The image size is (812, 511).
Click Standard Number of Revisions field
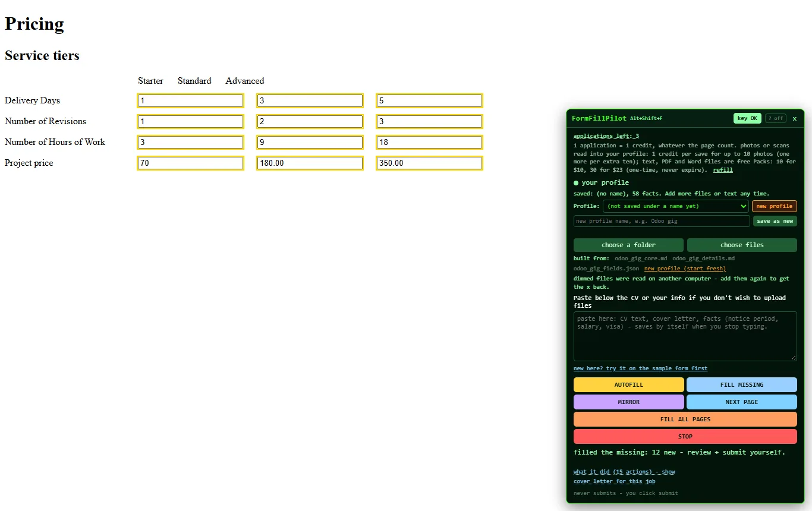click(x=310, y=122)
